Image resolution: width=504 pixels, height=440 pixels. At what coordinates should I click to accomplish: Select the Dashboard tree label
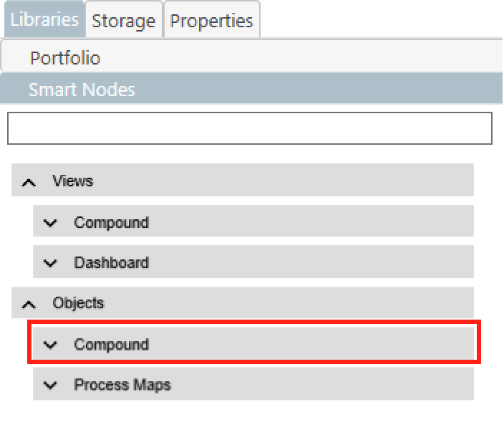112,262
